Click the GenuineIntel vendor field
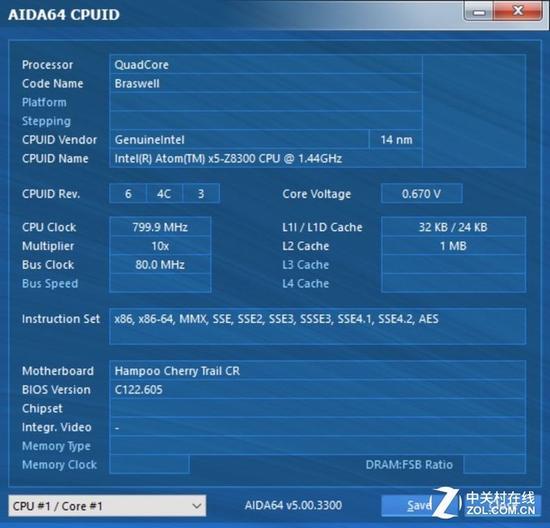550x528 pixels. (240, 140)
